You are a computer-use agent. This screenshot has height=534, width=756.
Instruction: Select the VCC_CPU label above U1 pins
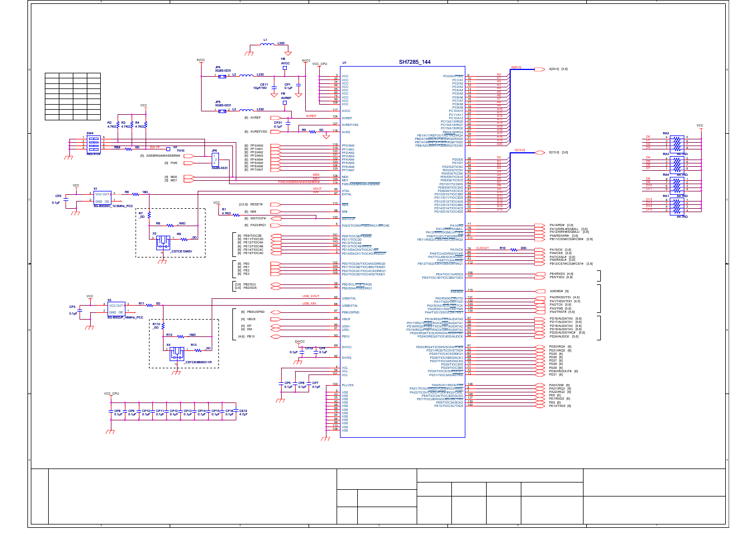pyautogui.click(x=320, y=64)
